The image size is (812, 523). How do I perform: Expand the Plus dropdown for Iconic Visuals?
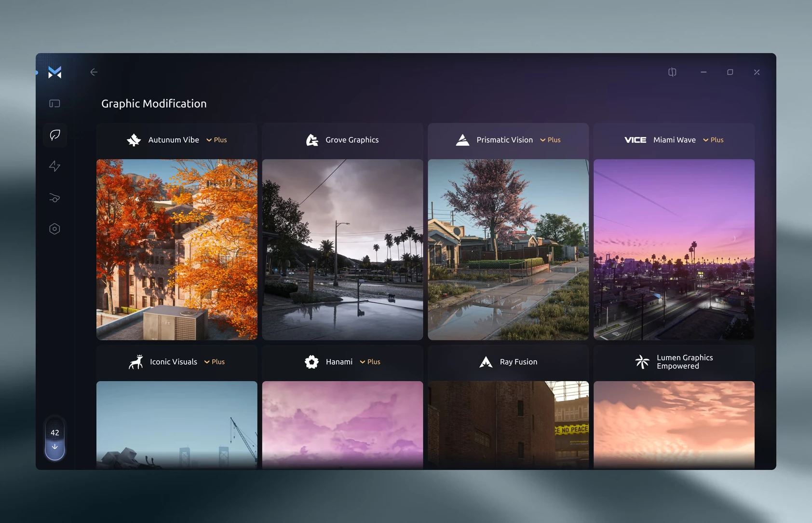tap(215, 362)
